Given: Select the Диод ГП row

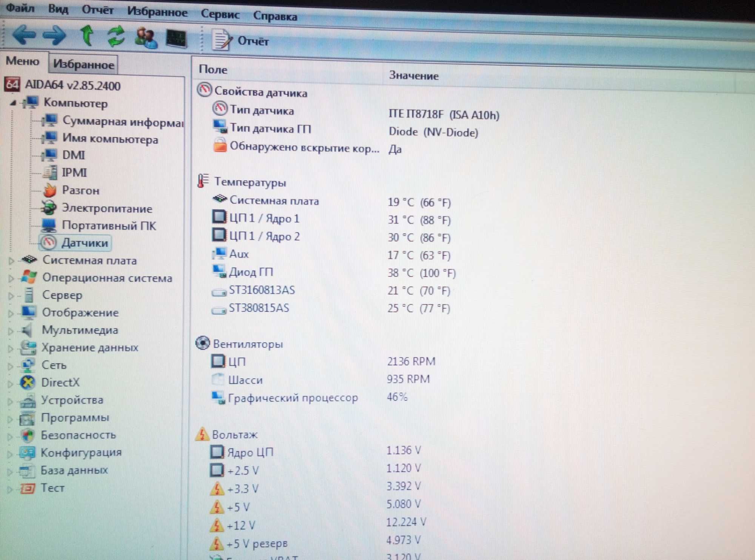Looking at the screenshot, I should (x=333, y=272).
